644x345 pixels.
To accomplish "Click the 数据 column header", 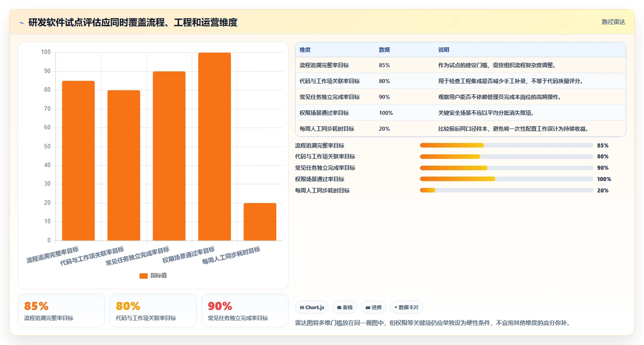I will (384, 50).
